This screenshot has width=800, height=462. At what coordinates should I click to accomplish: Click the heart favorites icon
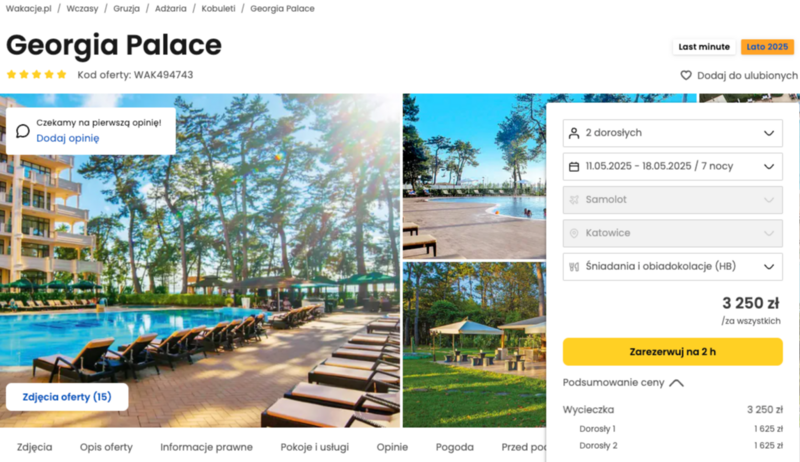686,75
